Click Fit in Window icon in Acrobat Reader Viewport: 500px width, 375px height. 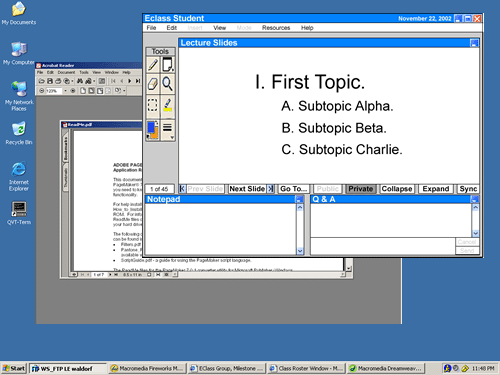tap(91, 91)
